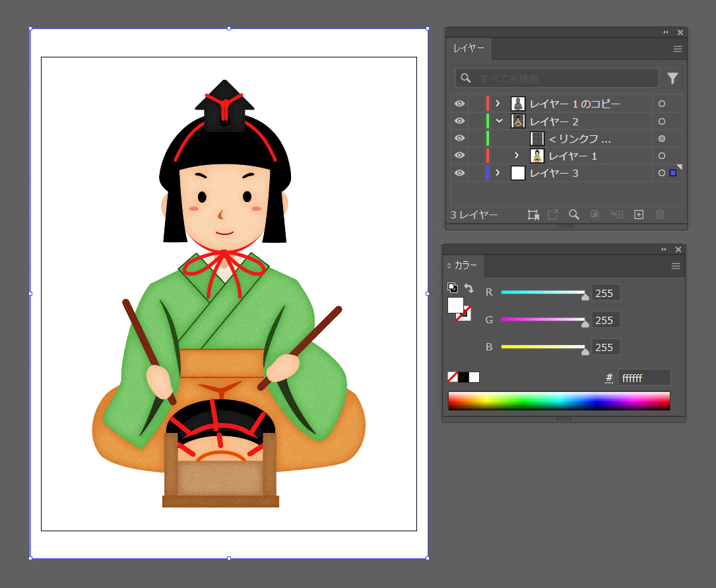Screen dimensions: 716x588
Task: Toggle visibility of レイヤー 3
Action: pyautogui.click(x=459, y=173)
